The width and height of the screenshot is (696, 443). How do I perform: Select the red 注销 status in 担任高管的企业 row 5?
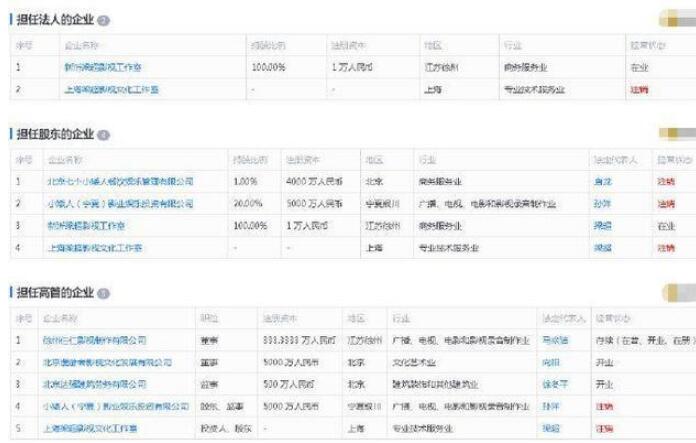click(604, 429)
